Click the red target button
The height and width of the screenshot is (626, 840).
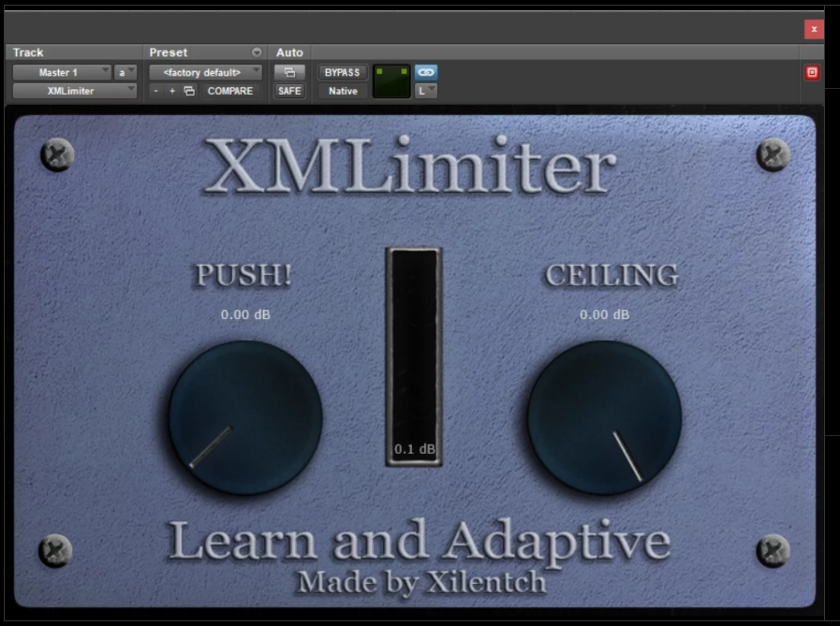pos(812,72)
